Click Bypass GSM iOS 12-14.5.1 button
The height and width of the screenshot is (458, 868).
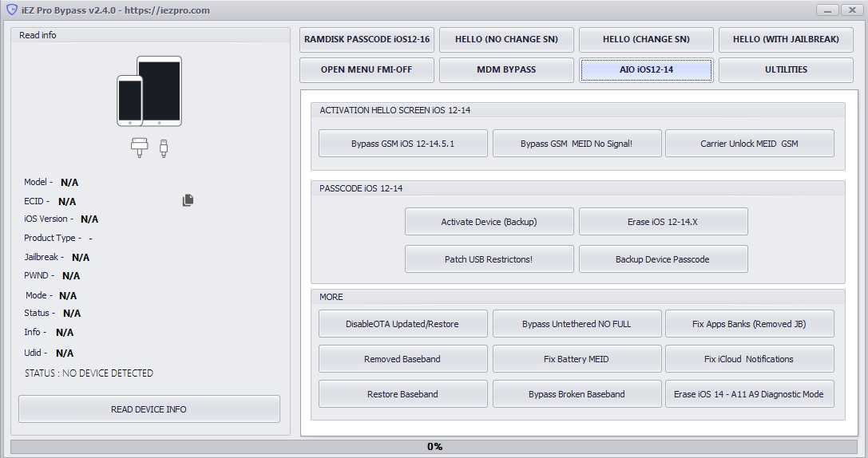[x=403, y=144]
